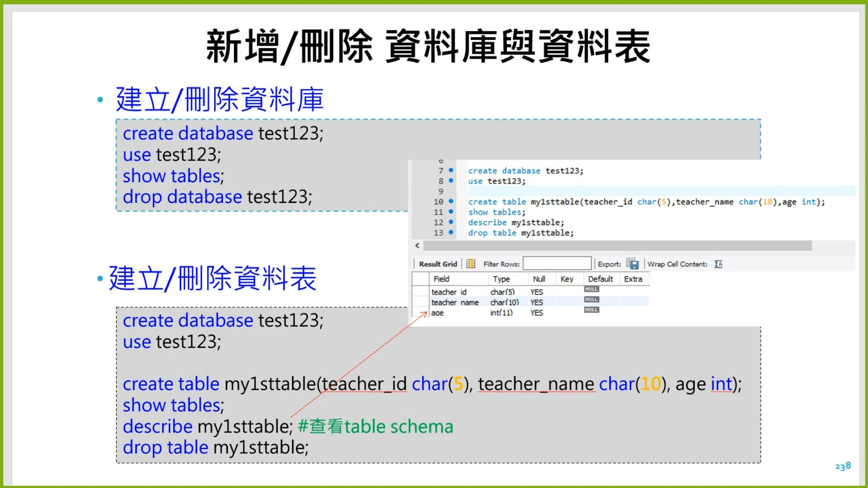The image size is (868, 488).
Task: Click the left chevron above the horizontal scrollbar
Action: [416, 246]
